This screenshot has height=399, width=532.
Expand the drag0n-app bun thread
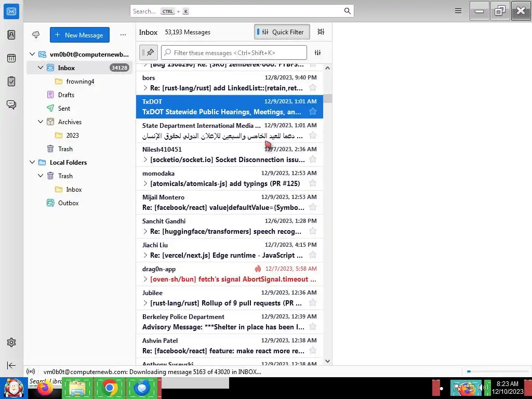(x=145, y=279)
